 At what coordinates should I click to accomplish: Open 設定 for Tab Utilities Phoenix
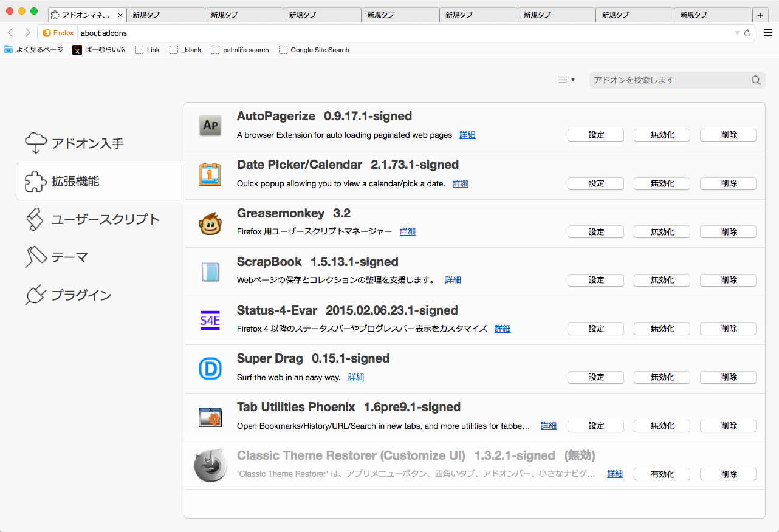595,426
